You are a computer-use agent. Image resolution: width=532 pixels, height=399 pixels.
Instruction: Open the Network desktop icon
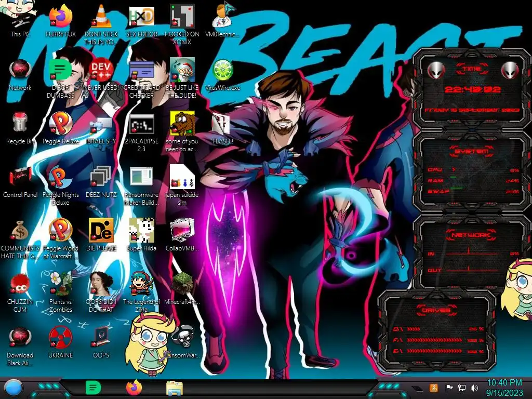(x=20, y=75)
